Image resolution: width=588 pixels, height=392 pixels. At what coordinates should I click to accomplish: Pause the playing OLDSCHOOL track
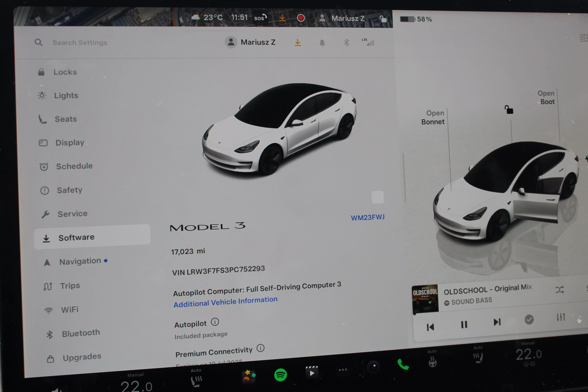tap(464, 325)
